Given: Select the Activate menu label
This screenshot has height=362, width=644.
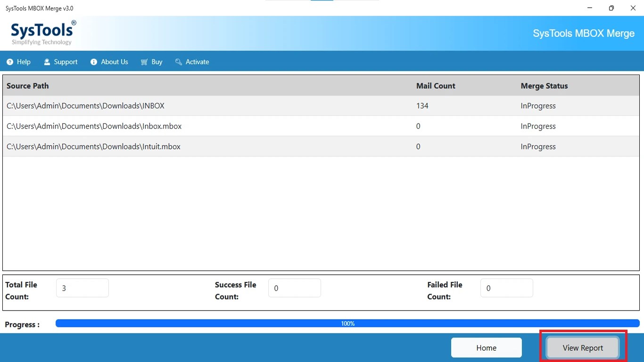Looking at the screenshot, I should coord(197,62).
